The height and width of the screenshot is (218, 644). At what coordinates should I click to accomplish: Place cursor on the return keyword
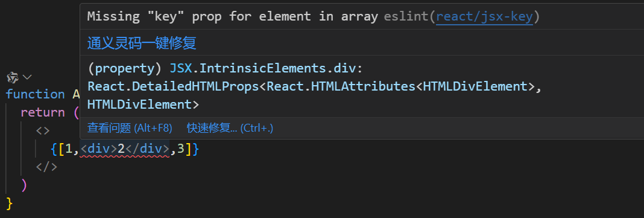(43, 112)
